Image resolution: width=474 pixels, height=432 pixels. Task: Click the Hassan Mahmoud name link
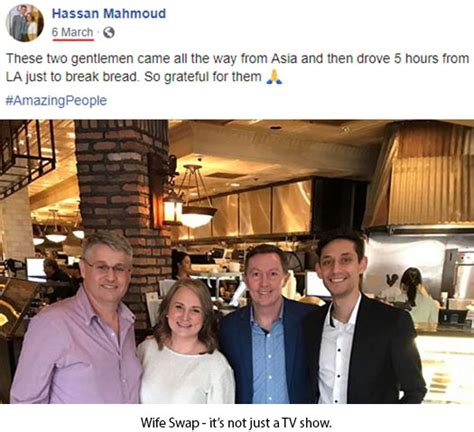(x=109, y=14)
